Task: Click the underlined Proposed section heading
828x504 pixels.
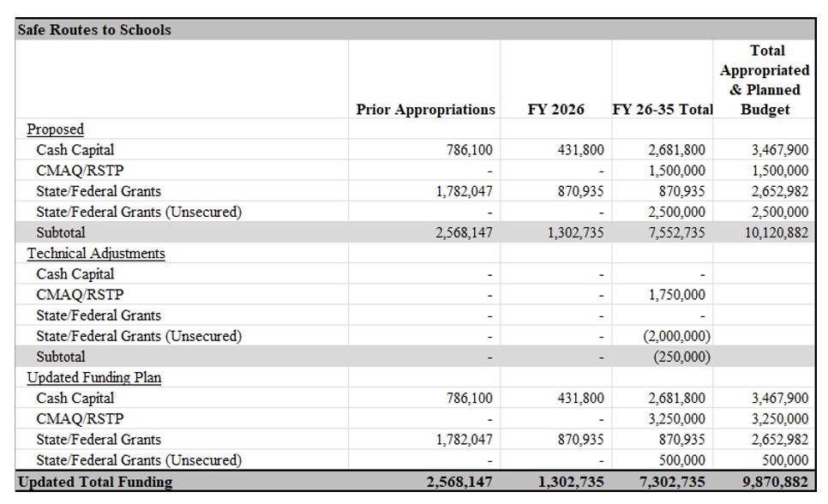Action: [x=55, y=129]
